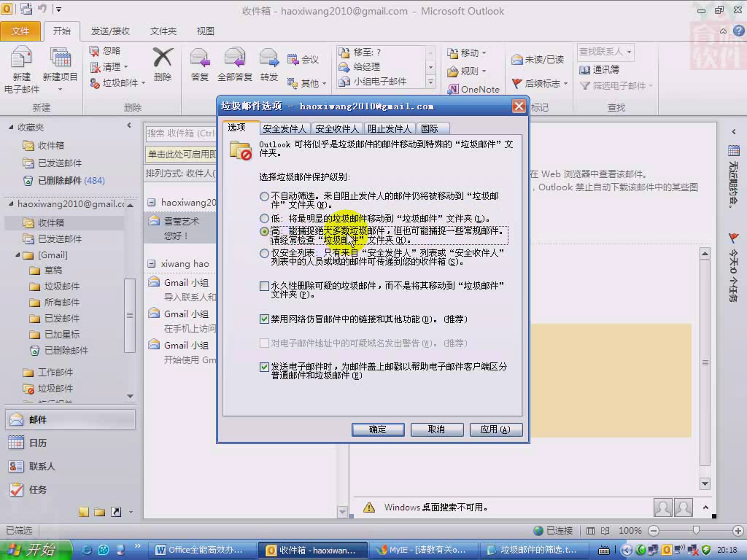This screenshot has height=560, width=747.
Task: Click zoom in plus button
Action: tap(738, 531)
